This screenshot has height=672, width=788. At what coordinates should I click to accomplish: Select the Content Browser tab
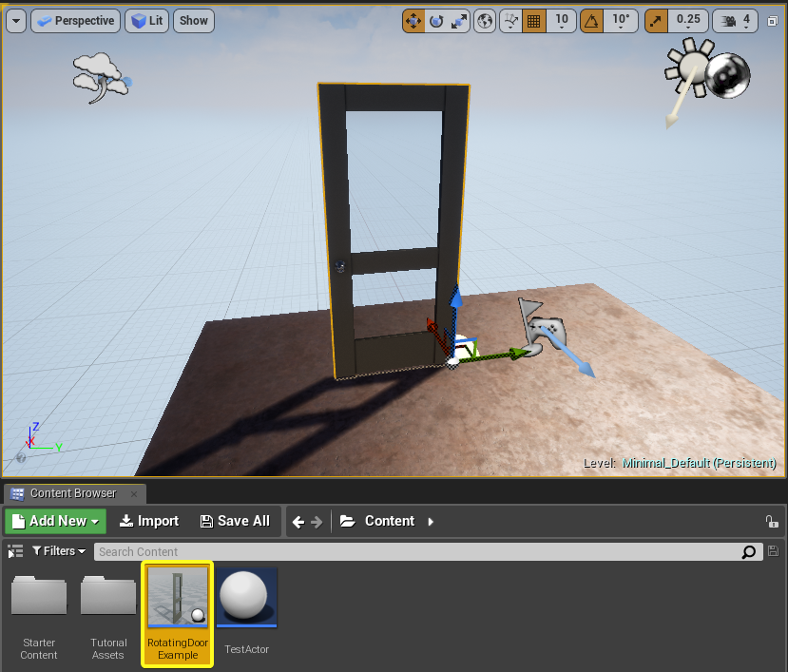pos(73,493)
